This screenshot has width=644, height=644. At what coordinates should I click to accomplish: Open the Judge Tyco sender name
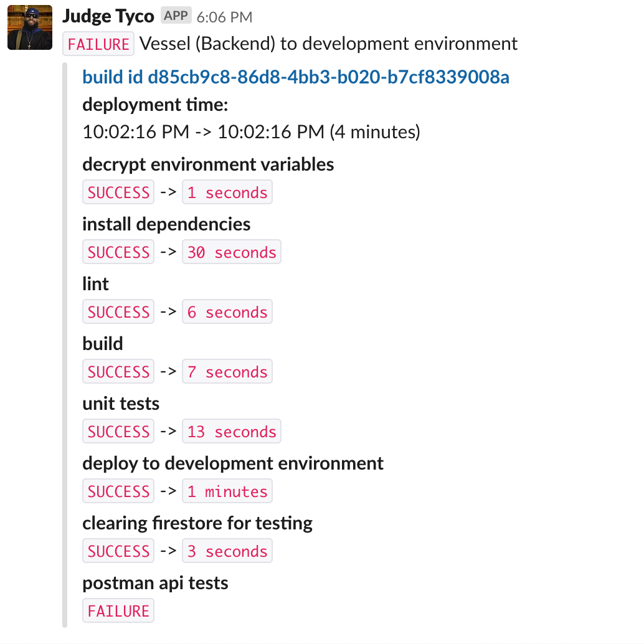(x=108, y=16)
